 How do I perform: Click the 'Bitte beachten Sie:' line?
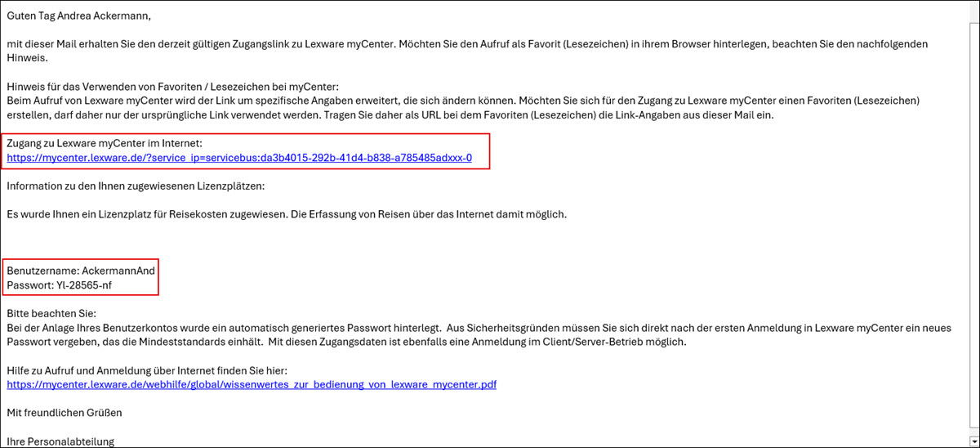[x=51, y=313]
